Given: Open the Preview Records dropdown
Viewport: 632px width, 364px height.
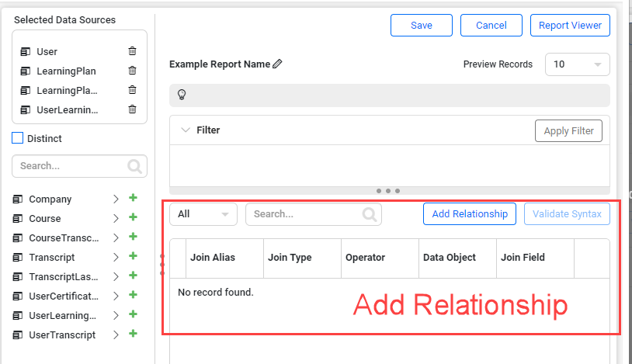Looking at the screenshot, I should point(577,64).
